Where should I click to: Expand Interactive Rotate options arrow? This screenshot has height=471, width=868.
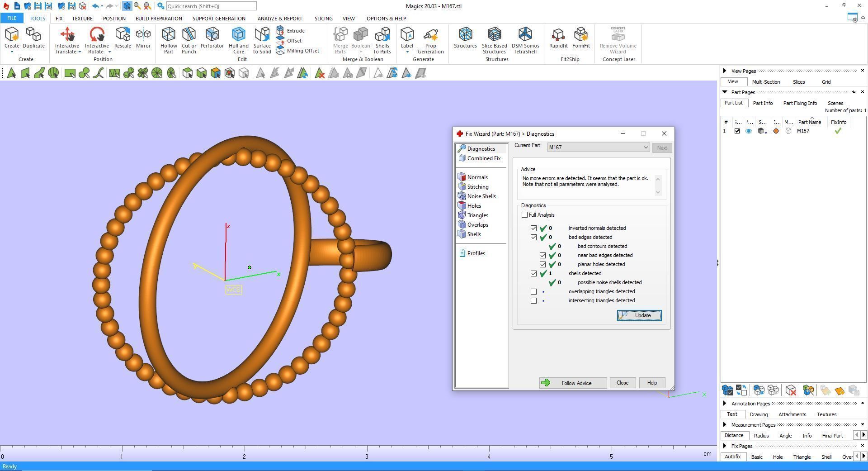[109, 52]
